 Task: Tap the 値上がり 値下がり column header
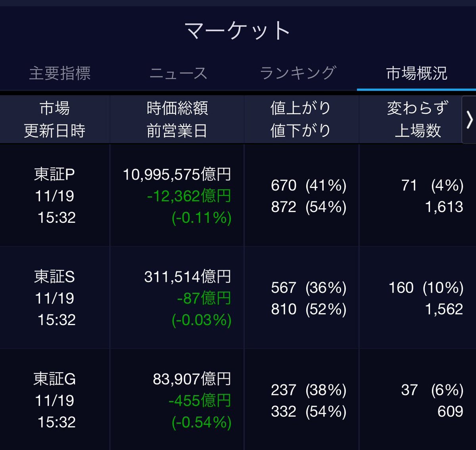[x=301, y=119]
